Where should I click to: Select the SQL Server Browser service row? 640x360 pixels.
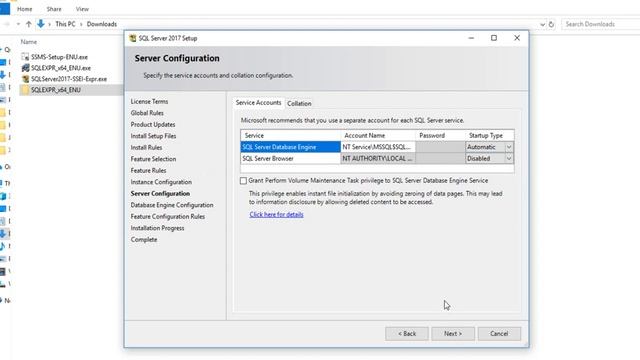[290, 158]
